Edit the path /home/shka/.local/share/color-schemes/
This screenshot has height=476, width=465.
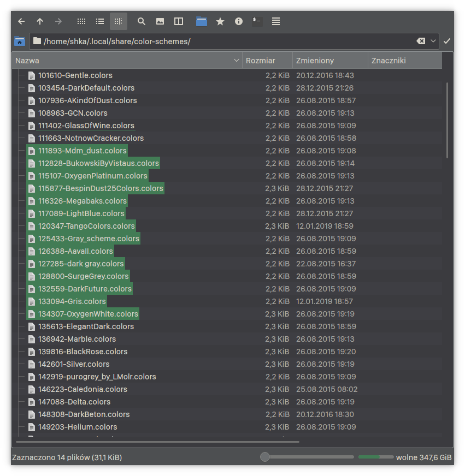[117, 41]
